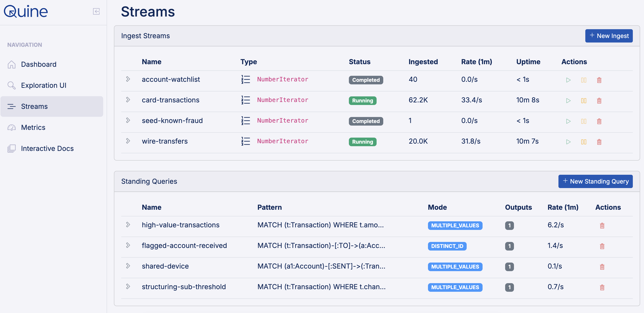Collapse the sidebar with the arrow icon
Viewport: 644px width, 313px height.
point(96,11)
